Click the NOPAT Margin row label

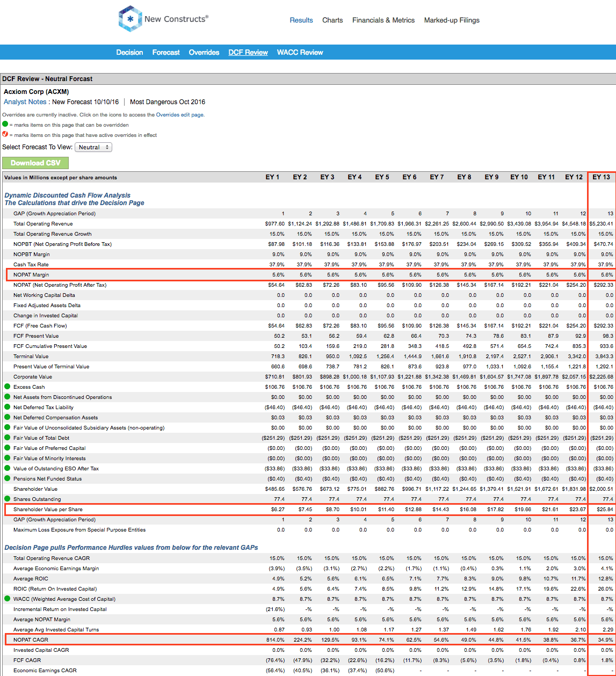(31, 275)
